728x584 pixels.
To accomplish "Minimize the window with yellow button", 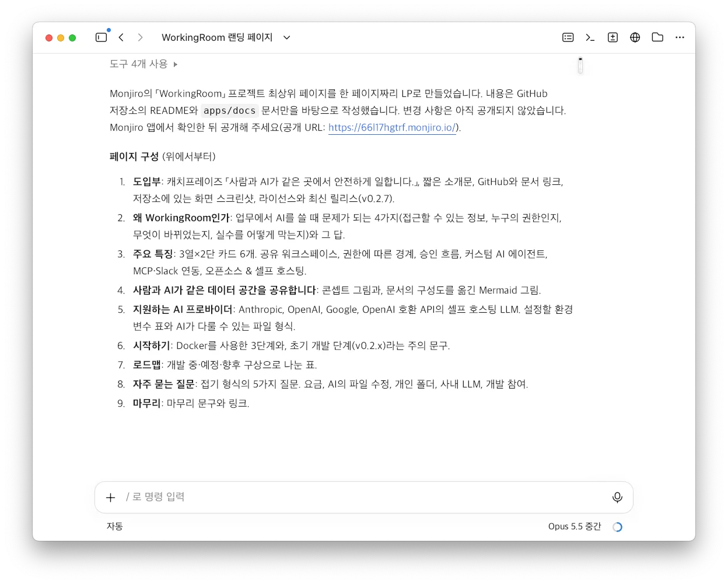I will (x=61, y=38).
